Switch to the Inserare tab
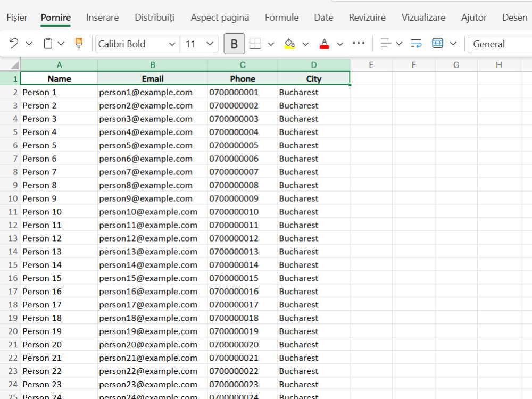The height and width of the screenshot is (399, 532). (103, 18)
